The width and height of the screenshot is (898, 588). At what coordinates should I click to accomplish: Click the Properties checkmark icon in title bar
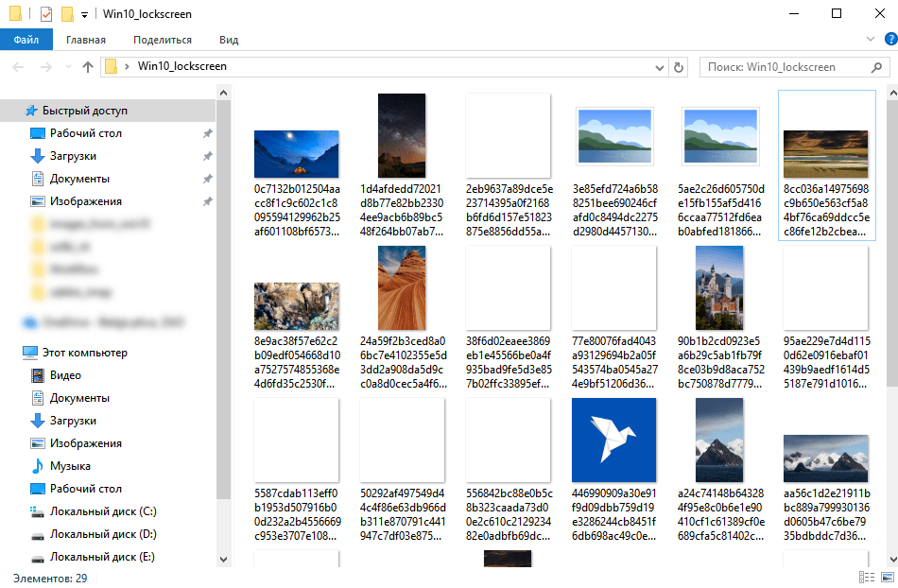pos(46,14)
